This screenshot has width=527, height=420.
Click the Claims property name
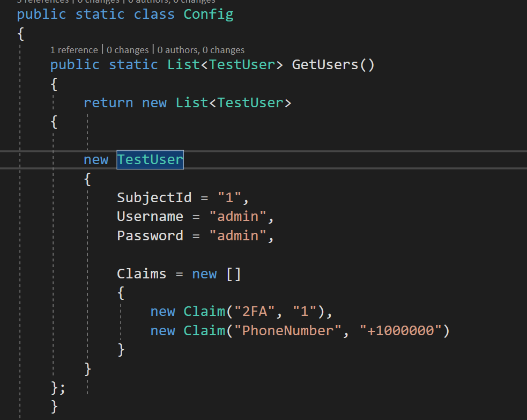pyautogui.click(x=142, y=274)
